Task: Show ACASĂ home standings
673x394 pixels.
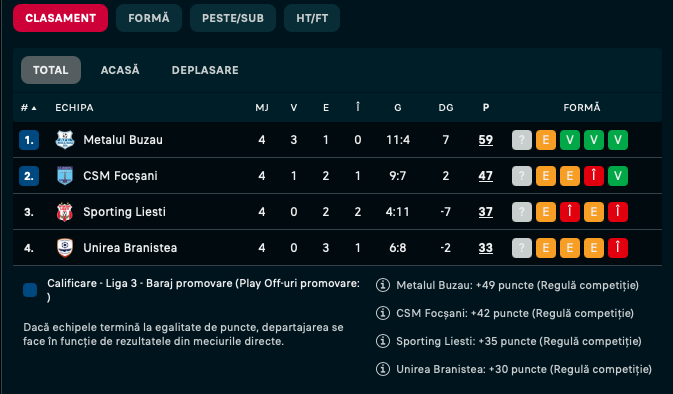Action: pyautogui.click(x=120, y=70)
